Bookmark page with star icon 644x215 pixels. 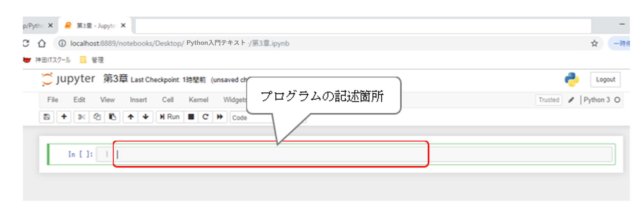594,43
